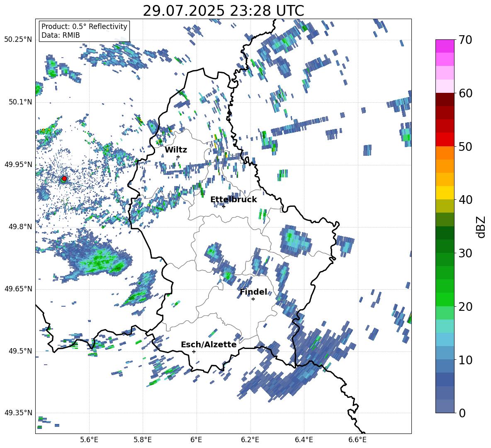The height and width of the screenshot is (448, 491).
Task: Click the 6°E longitude tick label
Action: pos(196,440)
